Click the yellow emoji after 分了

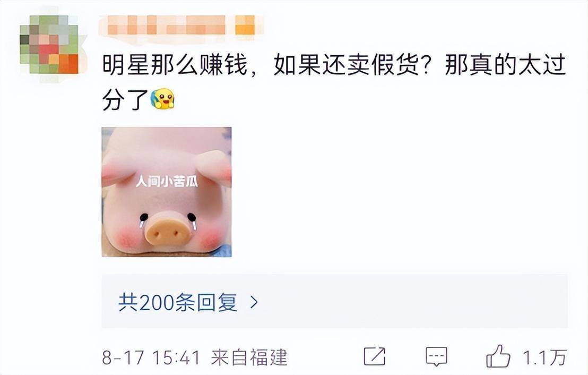[x=163, y=99]
